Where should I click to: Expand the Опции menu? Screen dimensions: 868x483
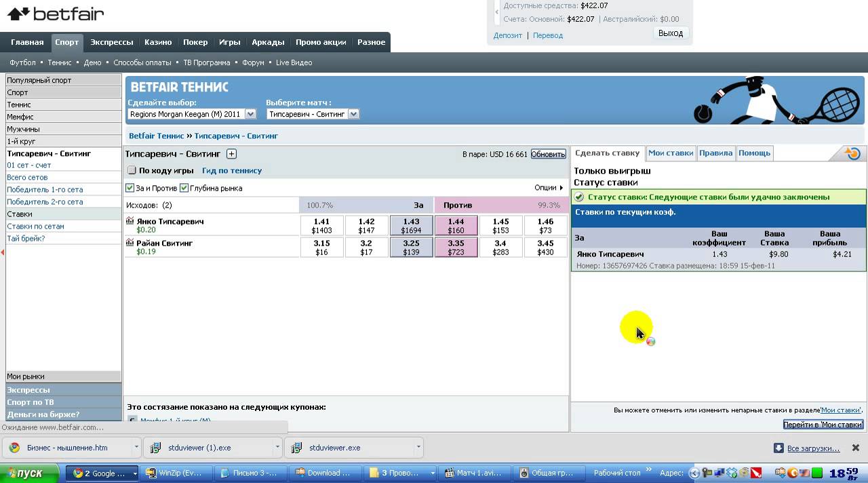pyautogui.click(x=549, y=188)
